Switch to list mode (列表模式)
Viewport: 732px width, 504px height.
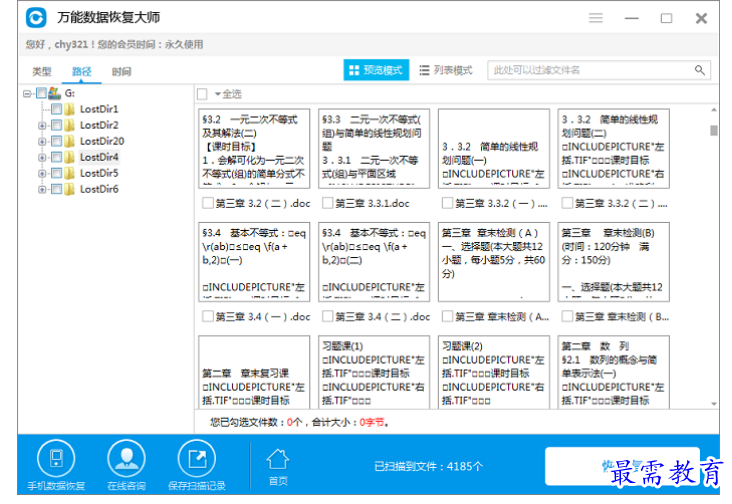(446, 70)
